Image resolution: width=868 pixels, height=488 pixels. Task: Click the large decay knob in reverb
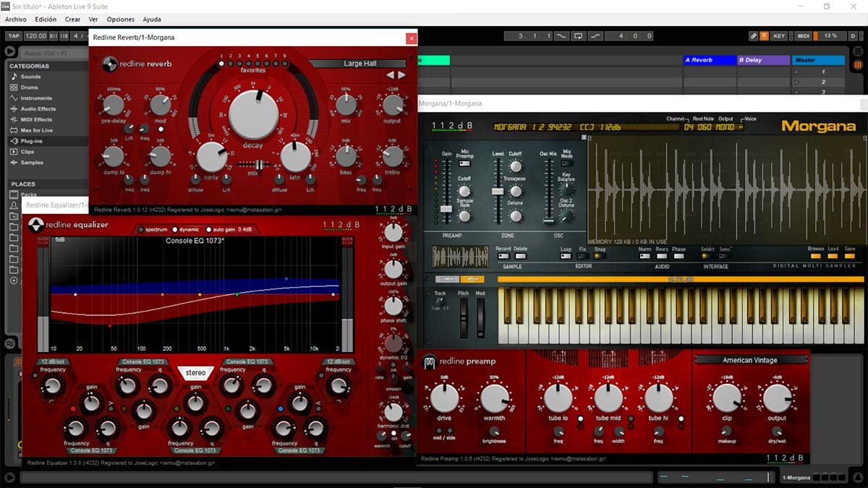pos(253,114)
